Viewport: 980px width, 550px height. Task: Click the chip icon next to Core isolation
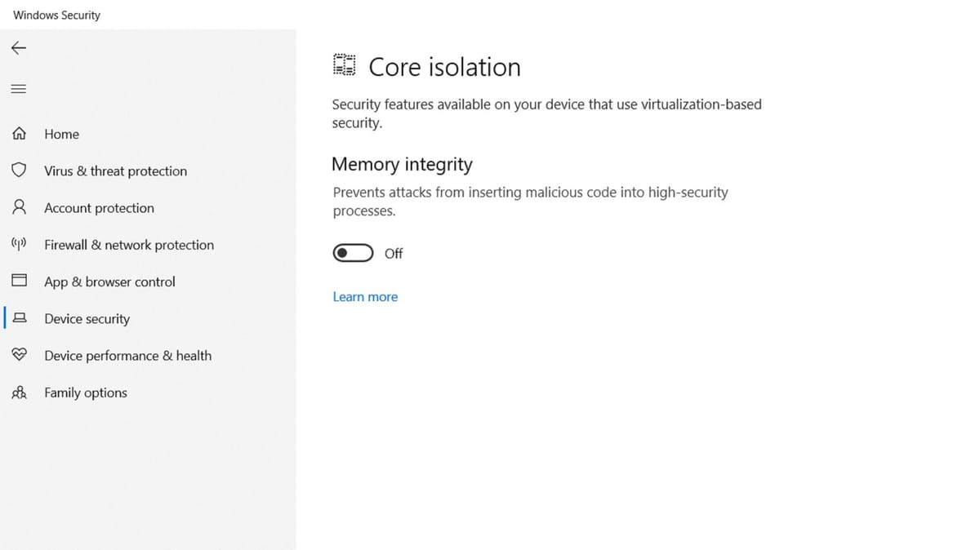click(345, 66)
